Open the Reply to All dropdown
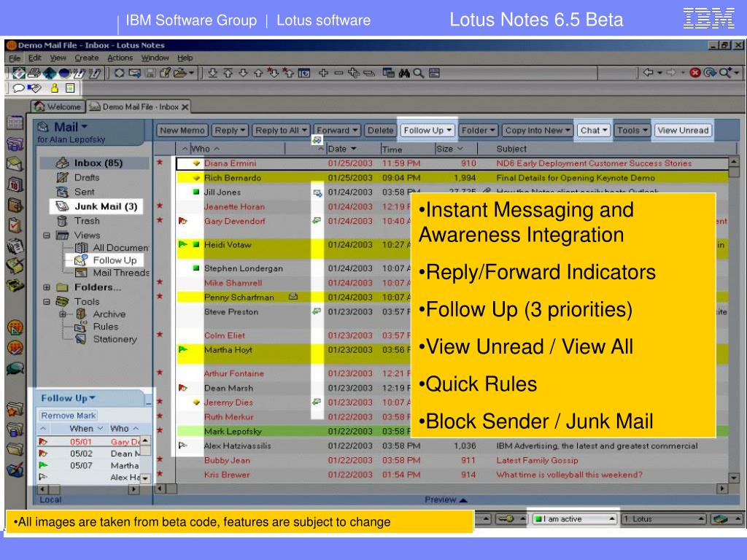The height and width of the screenshot is (560, 747). (x=281, y=131)
